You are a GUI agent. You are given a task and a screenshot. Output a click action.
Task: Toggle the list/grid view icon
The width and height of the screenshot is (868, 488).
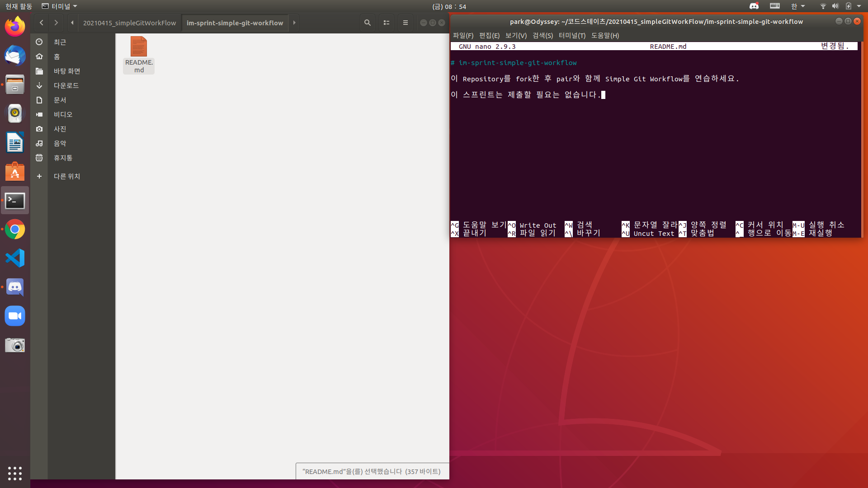click(386, 23)
